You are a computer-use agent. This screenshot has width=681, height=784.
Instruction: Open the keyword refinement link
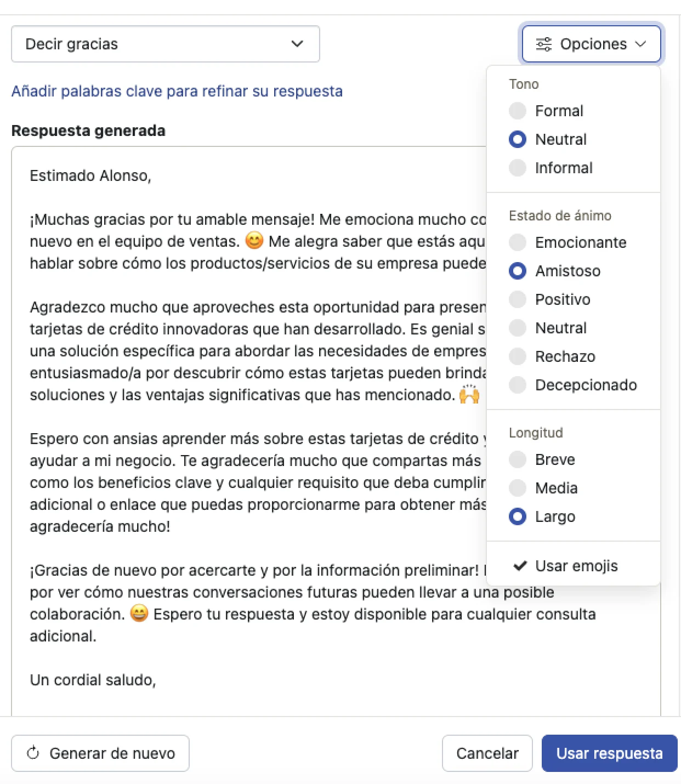(177, 91)
